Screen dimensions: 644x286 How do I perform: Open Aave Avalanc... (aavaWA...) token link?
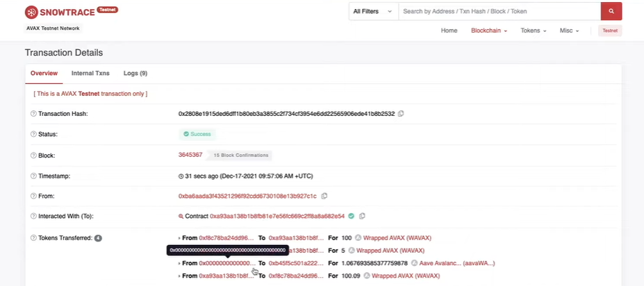[x=457, y=263]
